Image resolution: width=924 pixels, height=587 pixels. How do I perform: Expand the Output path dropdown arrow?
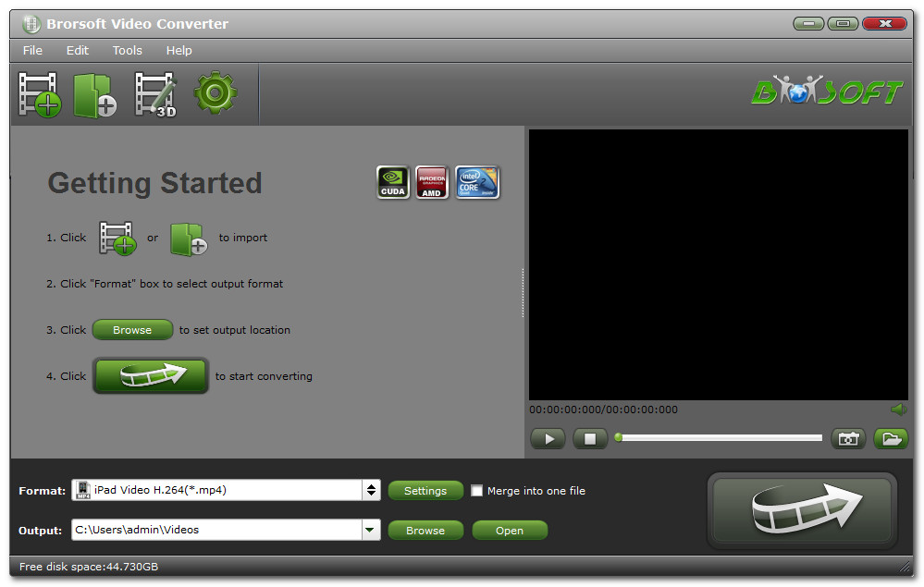pos(370,530)
